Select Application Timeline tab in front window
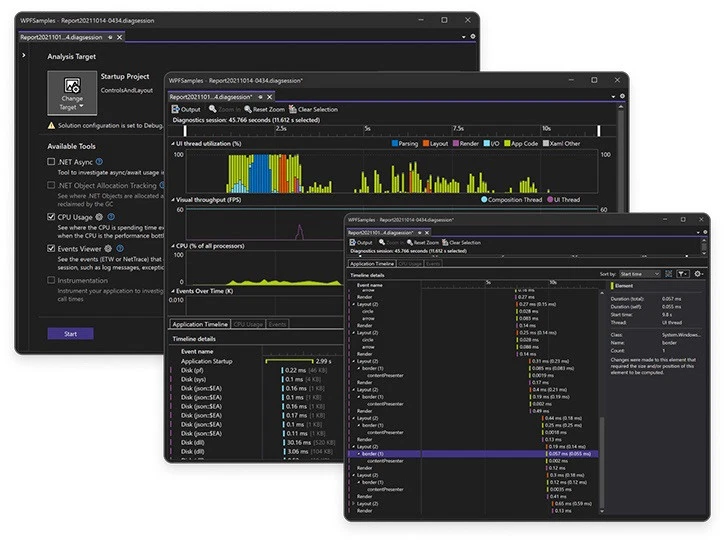 (x=372, y=264)
